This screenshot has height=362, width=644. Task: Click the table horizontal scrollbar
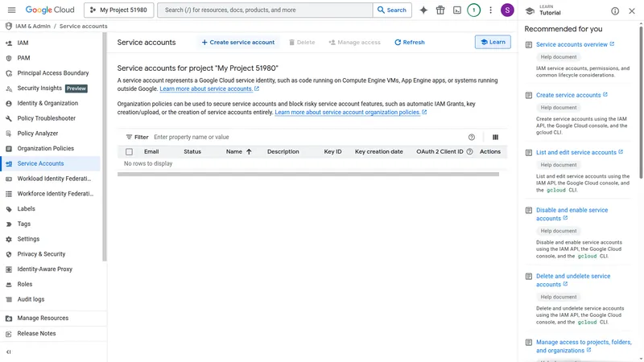tap(308, 175)
